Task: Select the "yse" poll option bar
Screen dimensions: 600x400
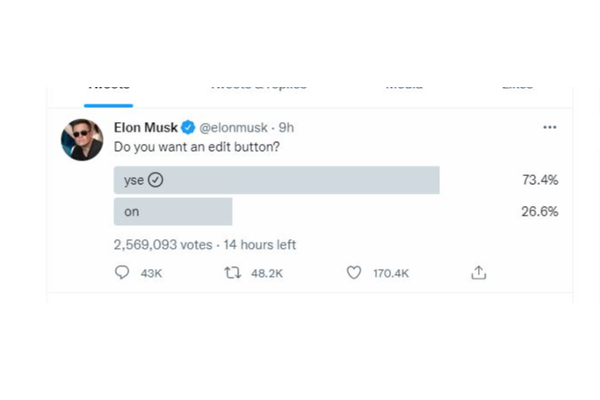Action: tap(277, 181)
